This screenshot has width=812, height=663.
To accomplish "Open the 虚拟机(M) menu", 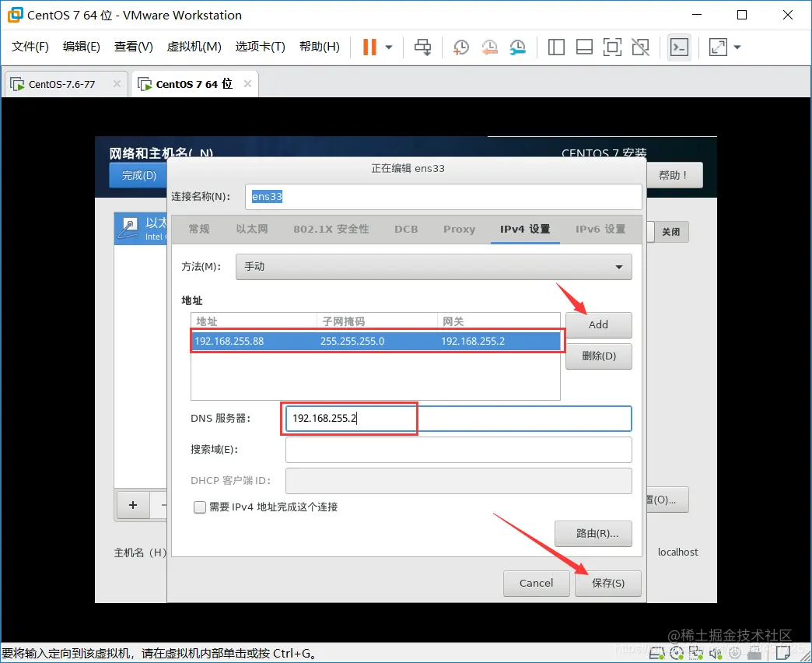I will click(x=194, y=46).
